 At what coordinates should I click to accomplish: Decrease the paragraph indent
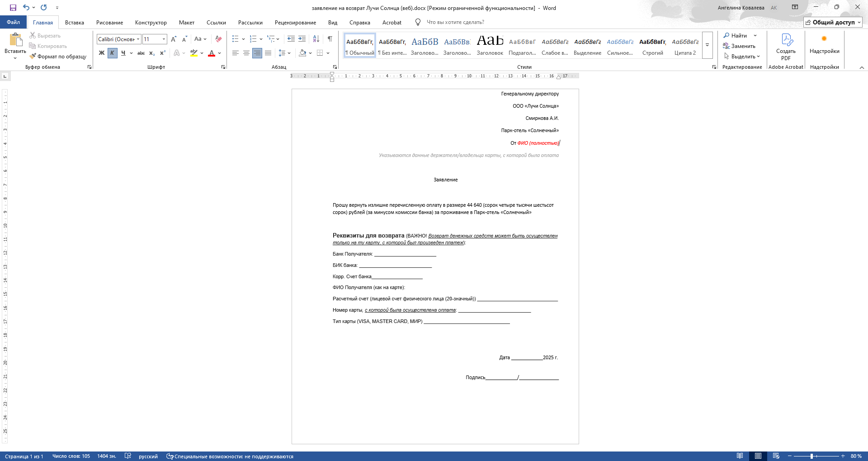291,39
